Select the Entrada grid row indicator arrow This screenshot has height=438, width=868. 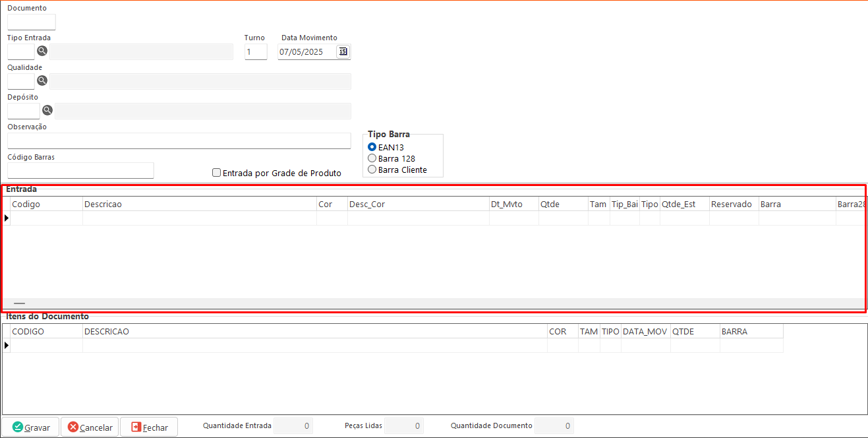(x=7, y=218)
